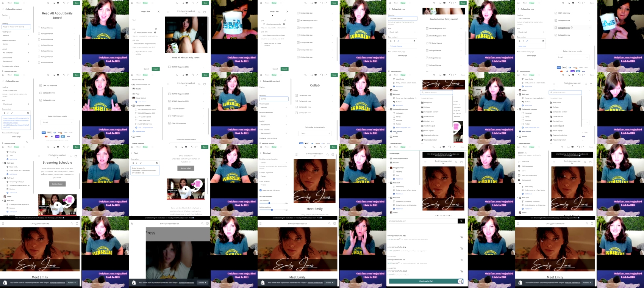Toggle Make section full width checkbox
The image size is (644, 288).
point(261,190)
